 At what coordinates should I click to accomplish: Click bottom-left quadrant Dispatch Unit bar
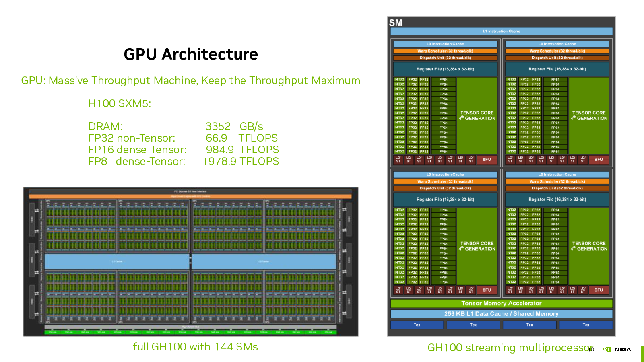[x=446, y=188]
